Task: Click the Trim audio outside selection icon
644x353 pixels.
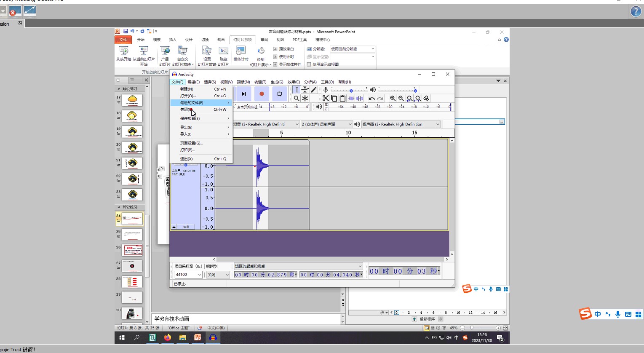Action: pos(351,98)
